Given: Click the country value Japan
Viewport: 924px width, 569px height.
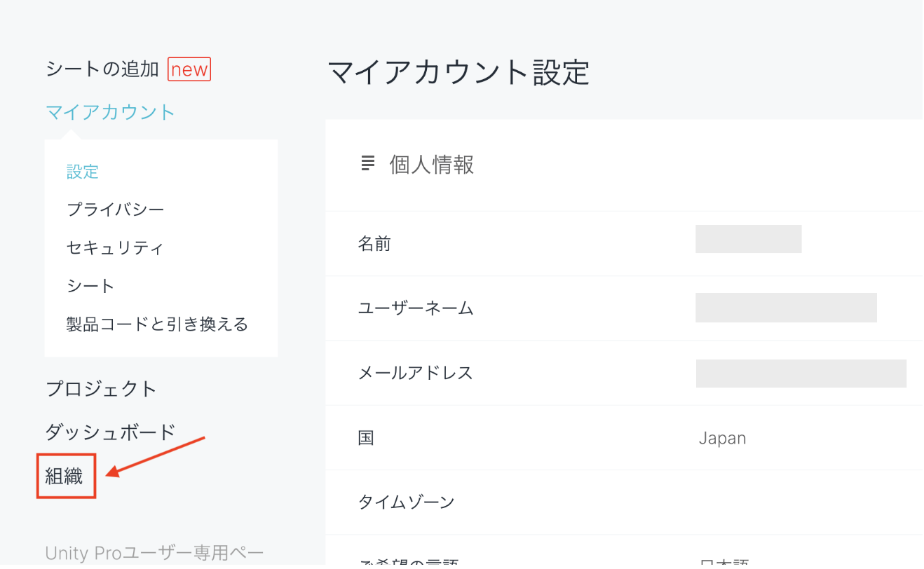Looking at the screenshot, I should [722, 439].
